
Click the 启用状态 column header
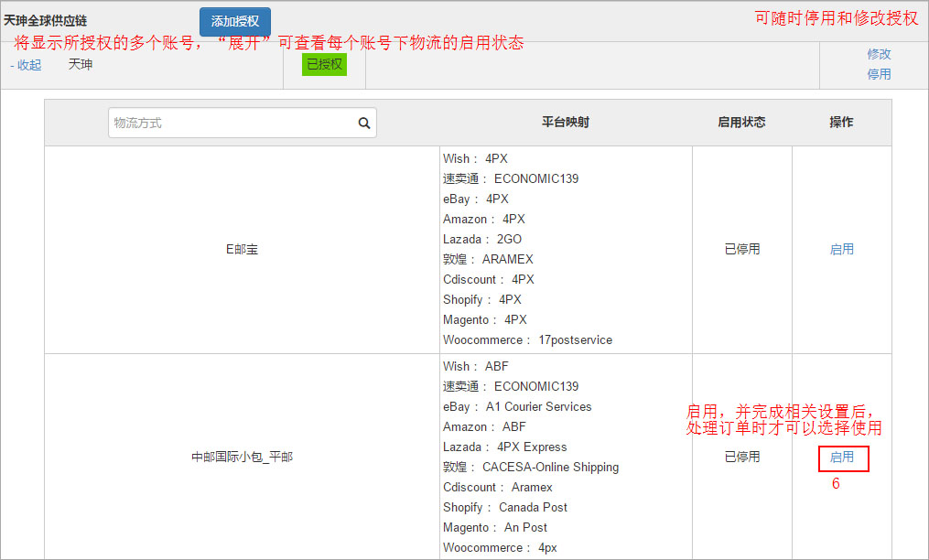click(x=741, y=122)
